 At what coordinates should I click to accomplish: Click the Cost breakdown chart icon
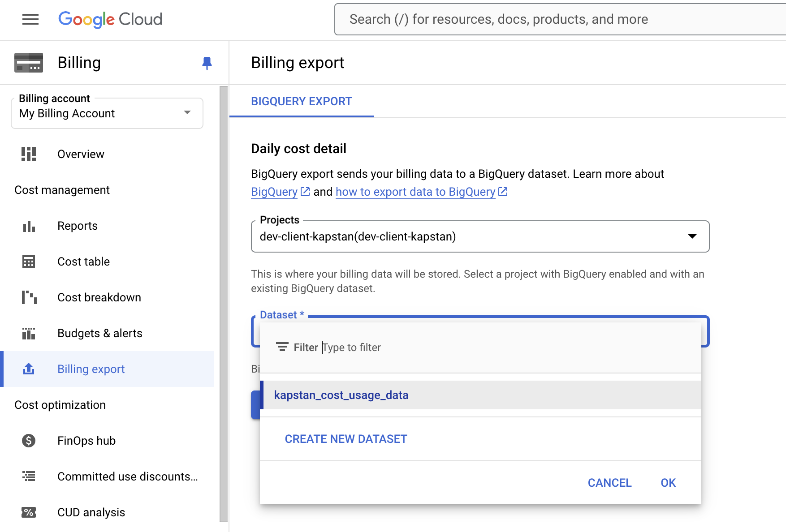click(x=29, y=297)
